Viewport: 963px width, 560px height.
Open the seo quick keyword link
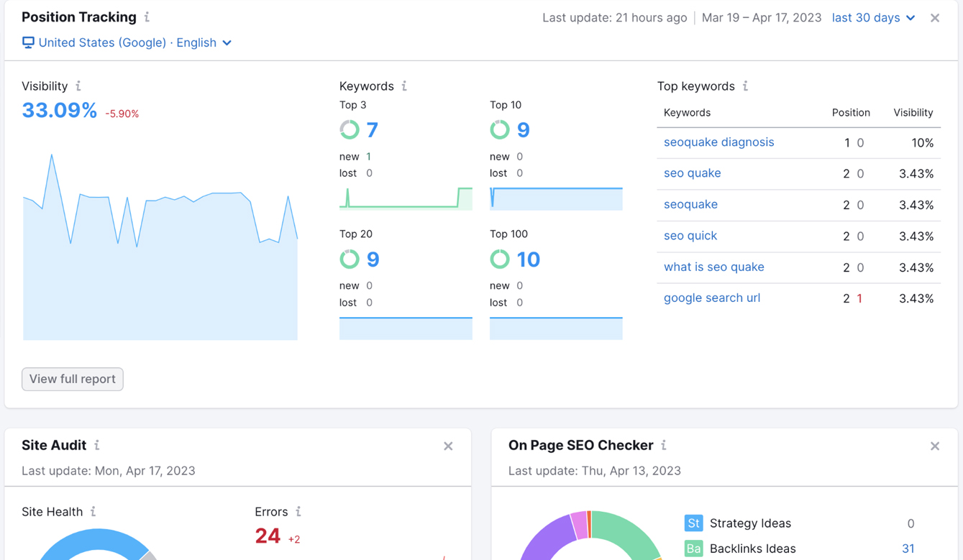pyautogui.click(x=690, y=235)
